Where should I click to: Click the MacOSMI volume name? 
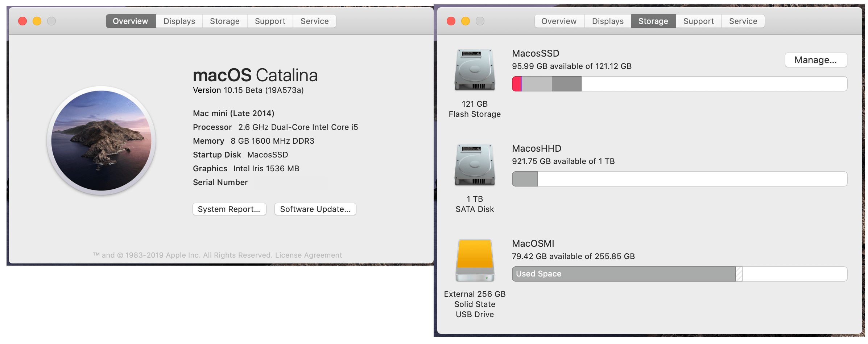tap(533, 243)
